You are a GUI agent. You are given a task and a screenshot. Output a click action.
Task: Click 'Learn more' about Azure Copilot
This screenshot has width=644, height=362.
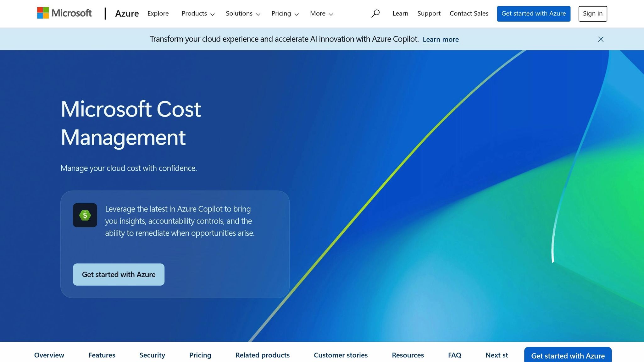click(x=441, y=39)
